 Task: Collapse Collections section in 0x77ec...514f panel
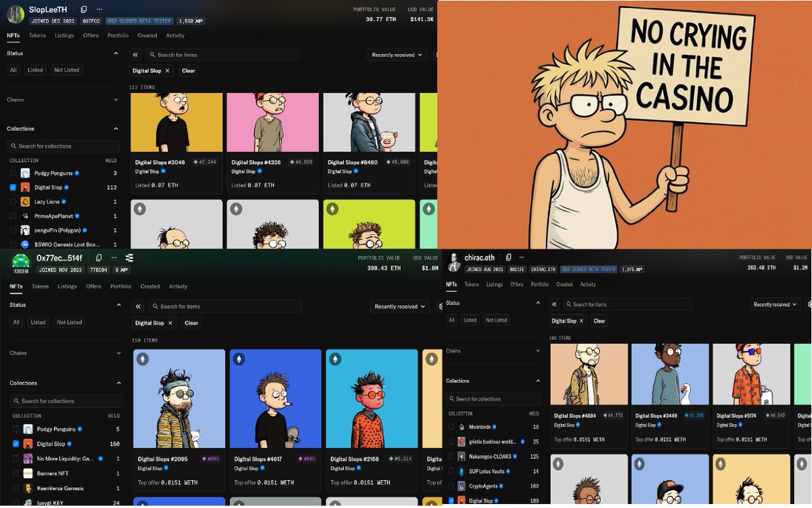[118, 383]
